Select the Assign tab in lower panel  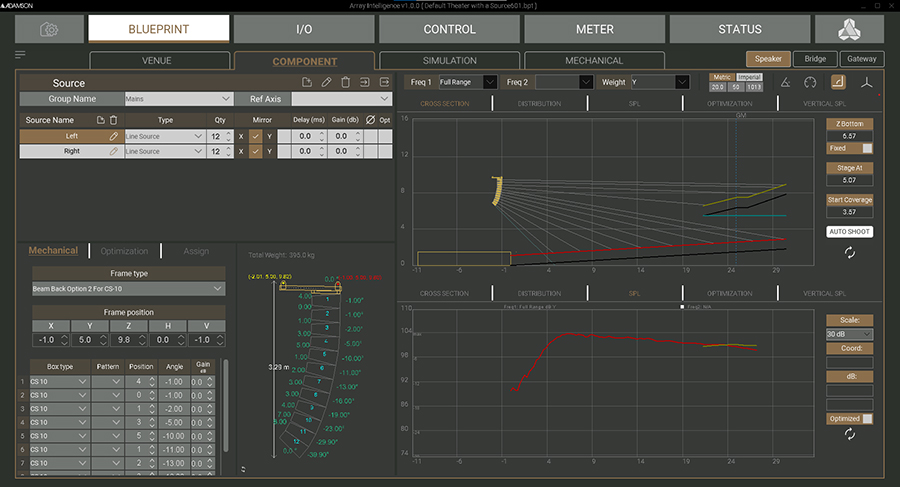(196, 251)
